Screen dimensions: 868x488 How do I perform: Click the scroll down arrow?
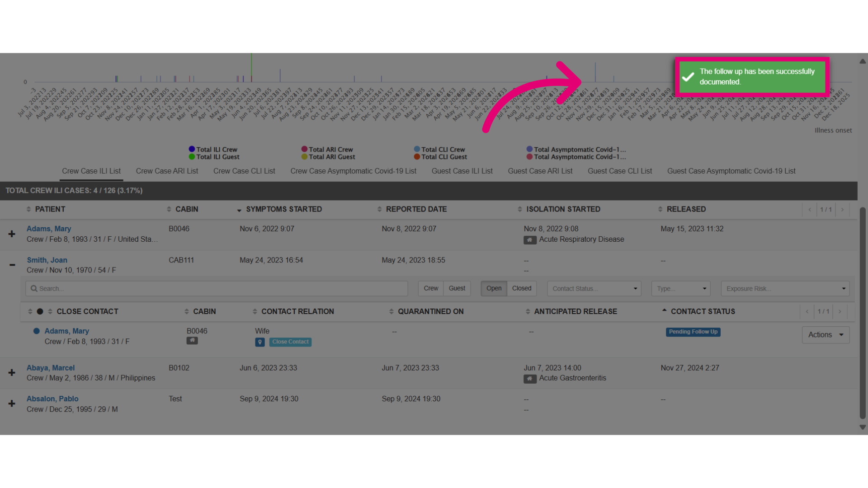pyautogui.click(x=863, y=427)
